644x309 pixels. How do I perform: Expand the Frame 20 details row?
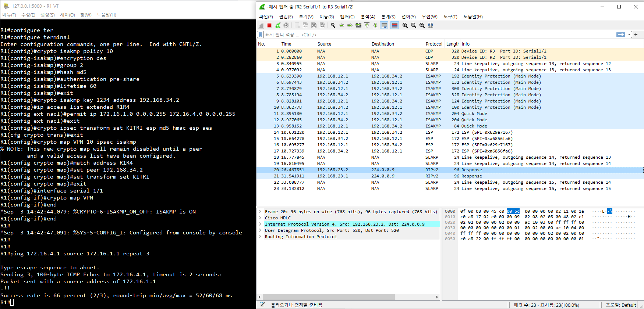[x=260, y=212]
